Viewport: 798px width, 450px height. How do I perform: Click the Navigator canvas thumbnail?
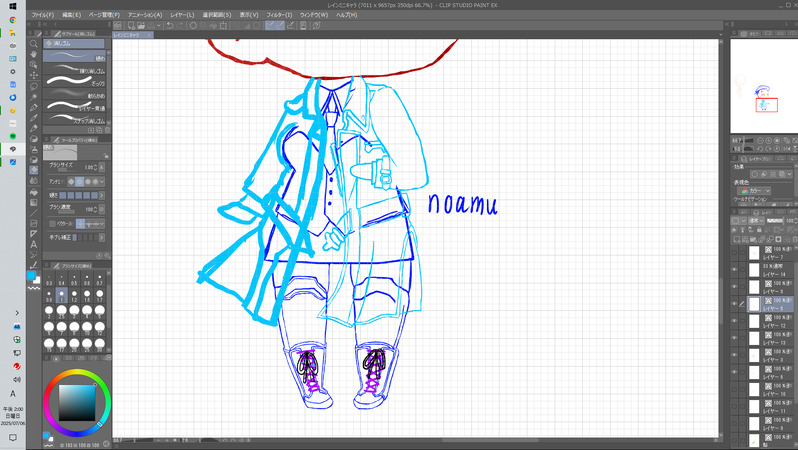(x=763, y=87)
